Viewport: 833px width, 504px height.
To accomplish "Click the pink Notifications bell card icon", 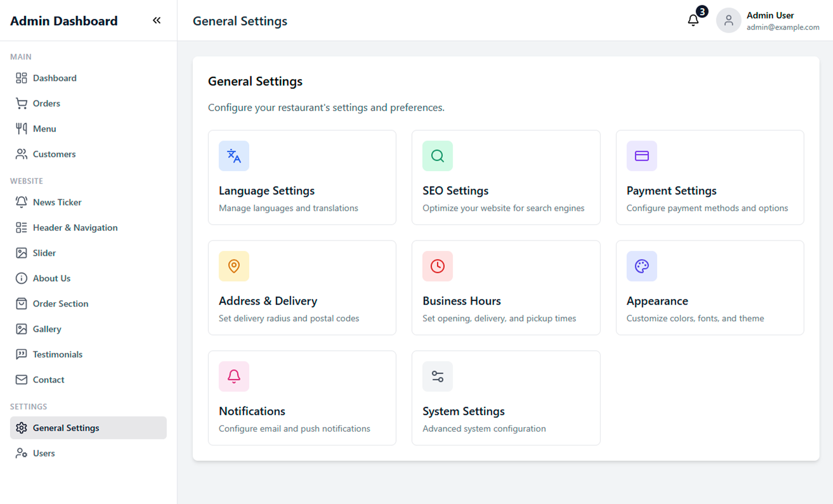I will 234,376.
